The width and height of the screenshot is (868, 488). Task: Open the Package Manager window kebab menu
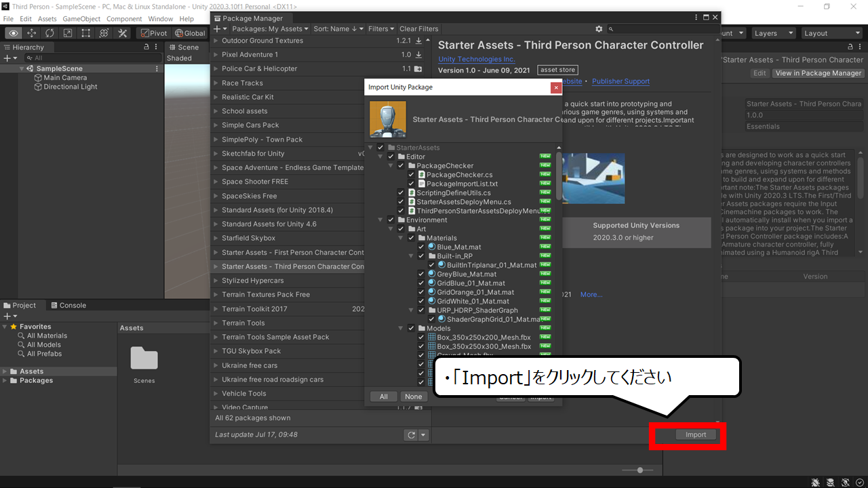pos(696,18)
